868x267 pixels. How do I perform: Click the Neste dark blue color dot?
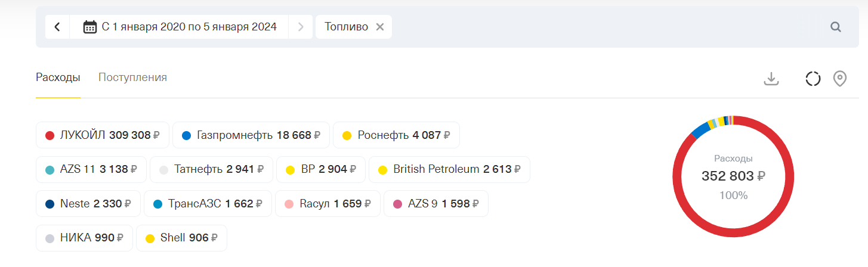tap(50, 204)
